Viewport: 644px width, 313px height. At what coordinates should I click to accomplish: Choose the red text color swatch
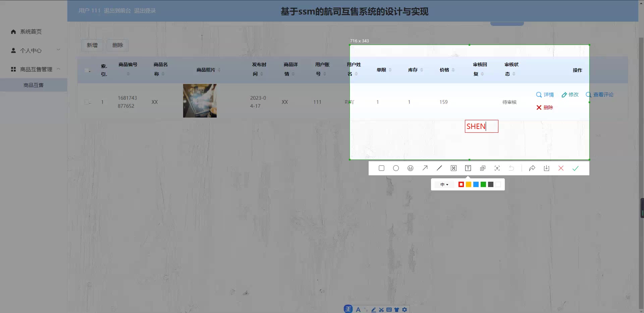461,184
